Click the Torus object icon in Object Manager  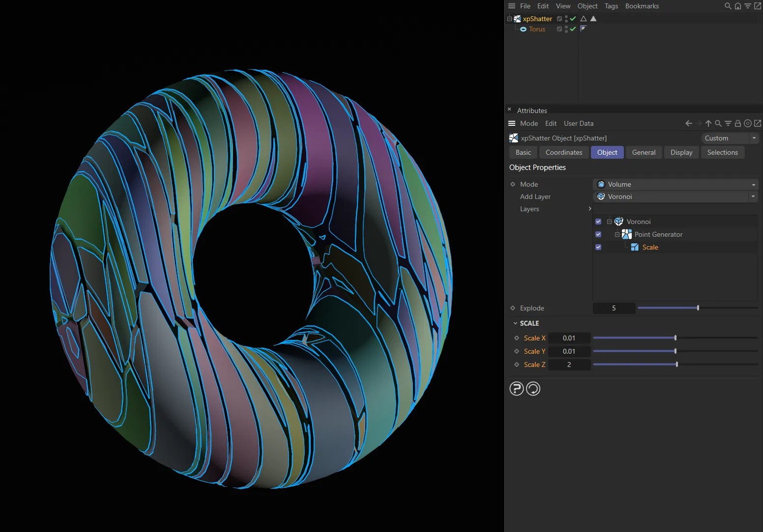[523, 29]
